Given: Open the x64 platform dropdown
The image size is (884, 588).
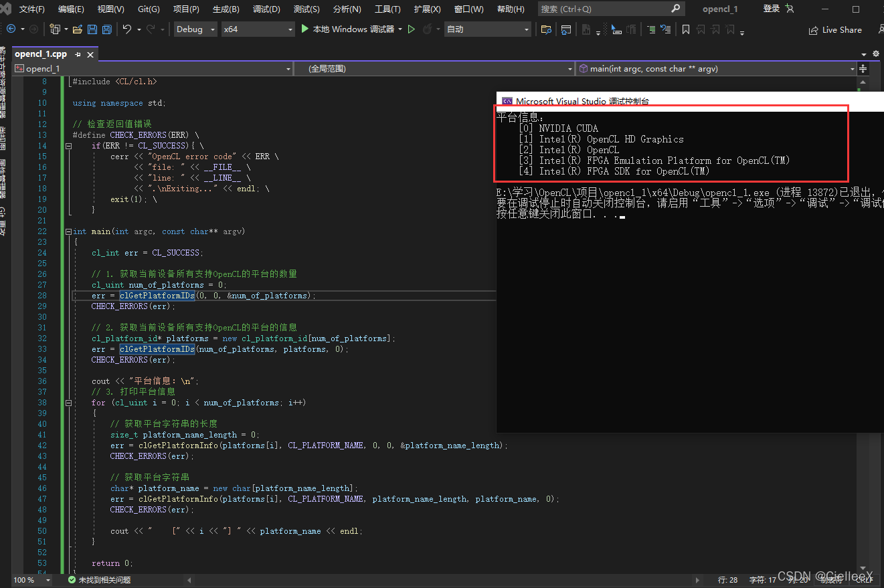Looking at the screenshot, I should (x=258, y=29).
